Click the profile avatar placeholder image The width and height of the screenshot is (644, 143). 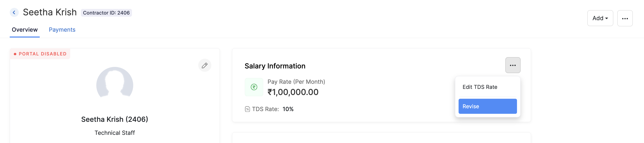click(115, 82)
